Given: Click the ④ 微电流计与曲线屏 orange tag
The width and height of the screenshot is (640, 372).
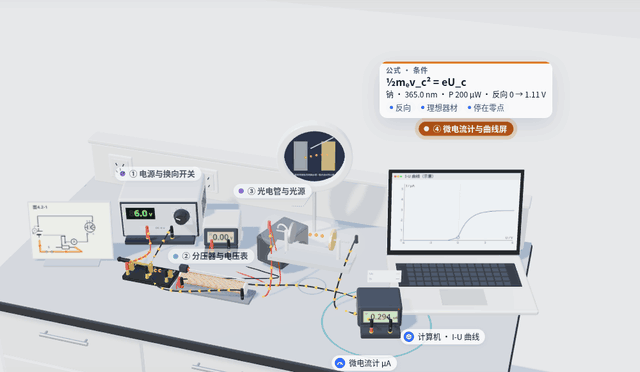Looking at the screenshot, I should [x=466, y=129].
